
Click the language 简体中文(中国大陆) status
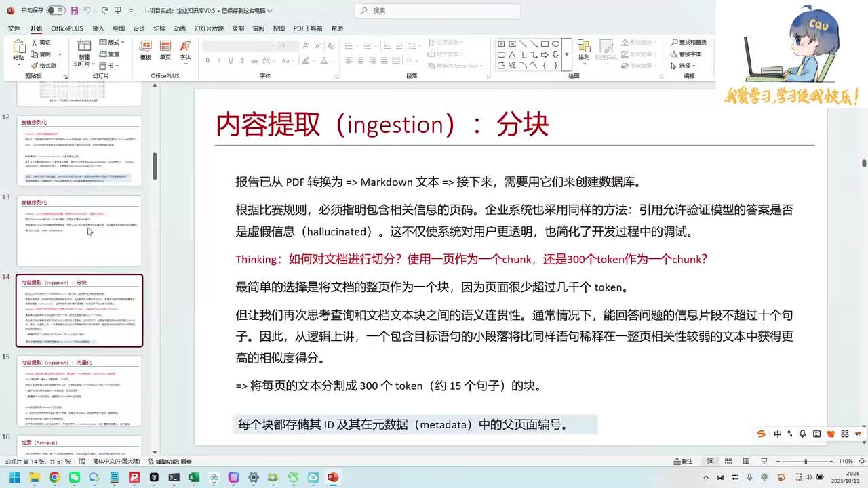tap(117, 462)
